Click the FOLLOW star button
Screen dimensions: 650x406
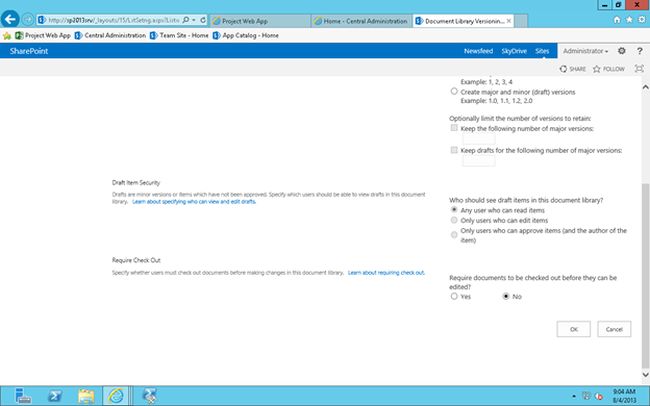click(609, 69)
